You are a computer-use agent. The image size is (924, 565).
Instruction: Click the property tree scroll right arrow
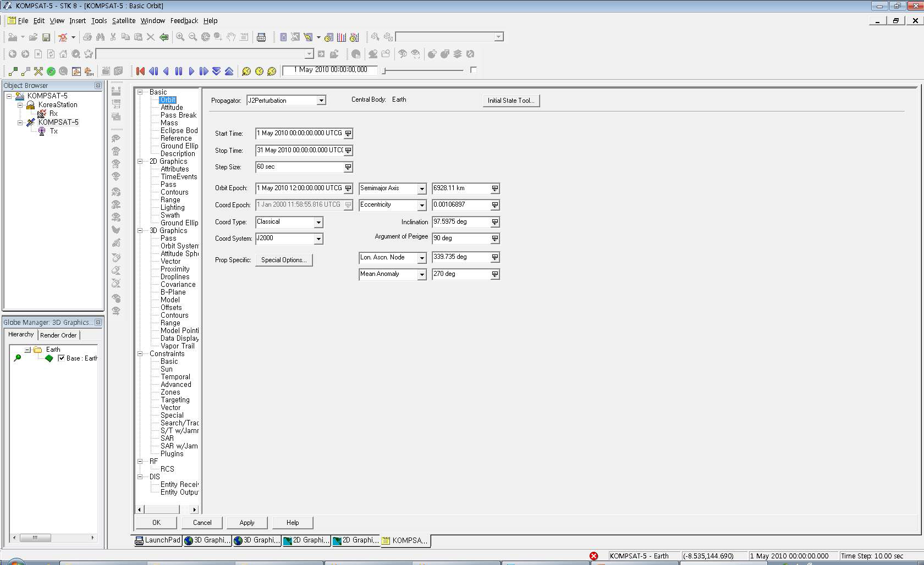pyautogui.click(x=194, y=509)
